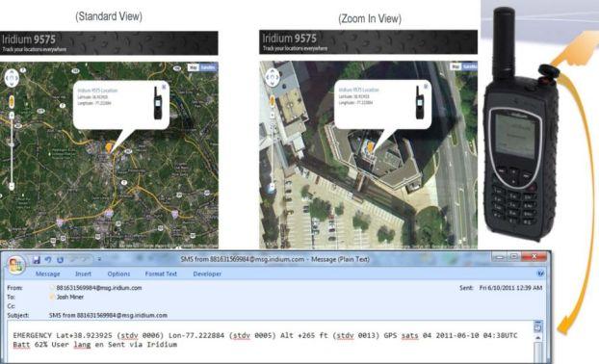Save the message using the floppy disk icon
Screen dimensions: 599x364
pos(37,260)
